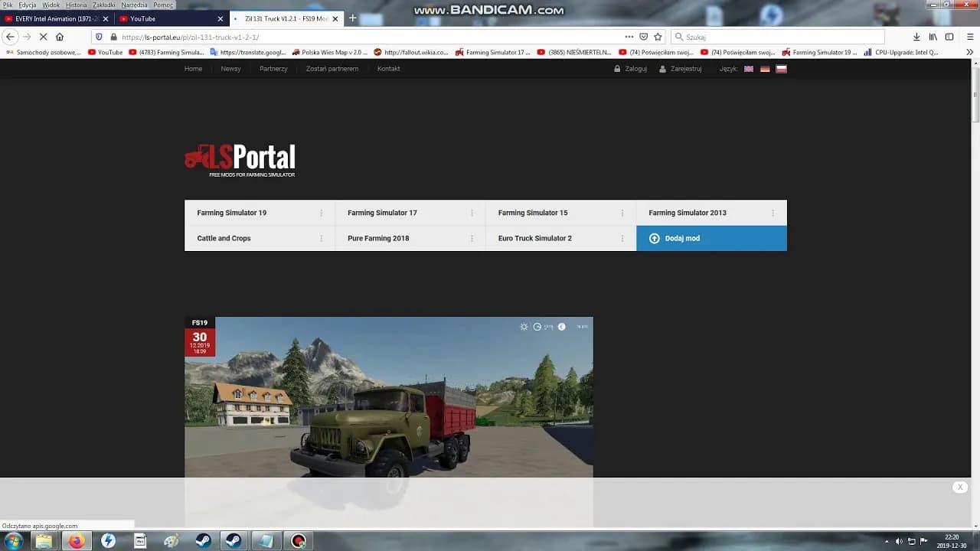
Task: Expand the Euro Truck Simulator 2 submenu dots
Action: click(x=622, y=238)
